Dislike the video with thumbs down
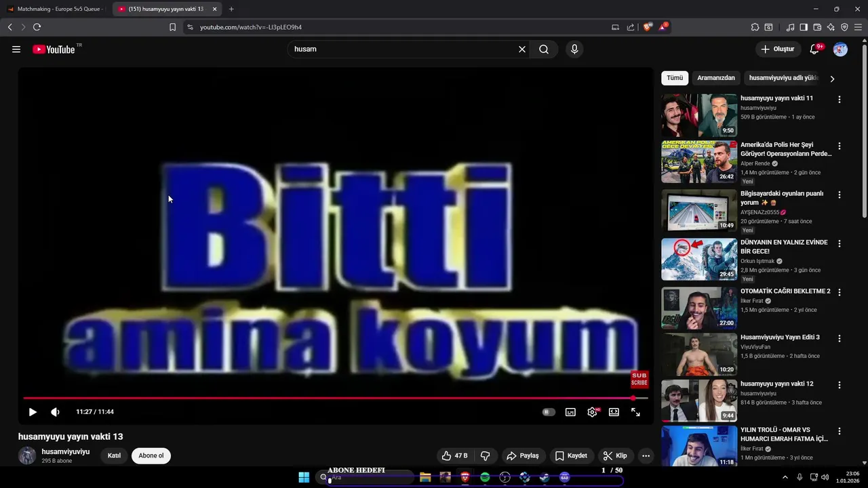 [486, 456]
